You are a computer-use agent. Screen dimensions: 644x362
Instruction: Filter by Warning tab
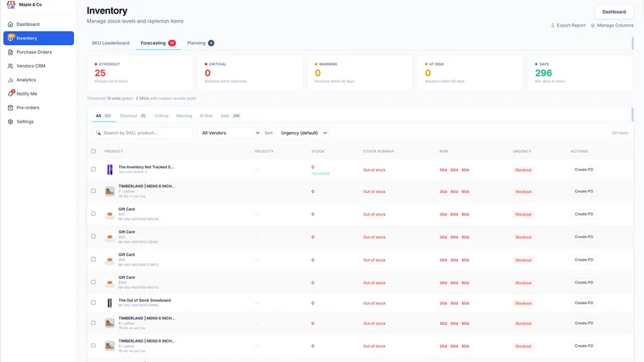coord(184,116)
